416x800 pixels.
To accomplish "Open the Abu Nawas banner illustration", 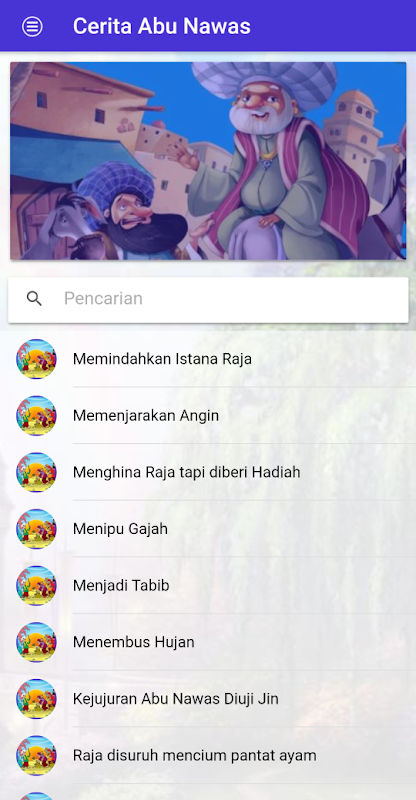I will click(208, 161).
